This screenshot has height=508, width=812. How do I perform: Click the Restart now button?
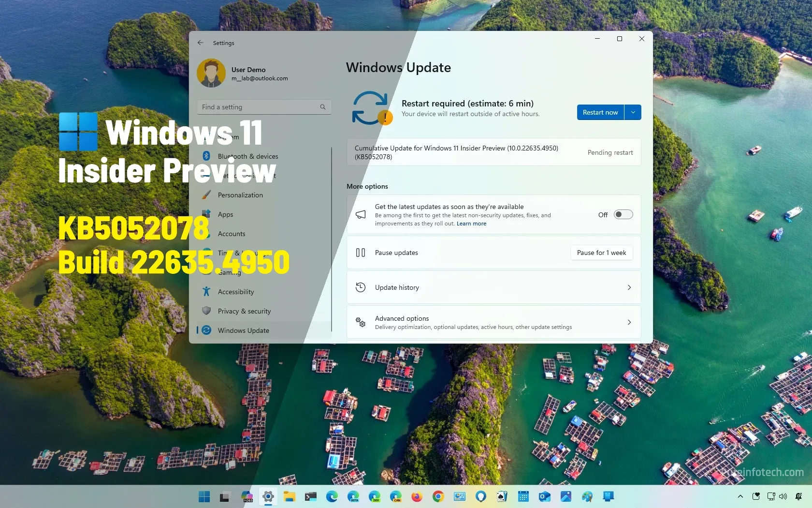click(x=599, y=112)
